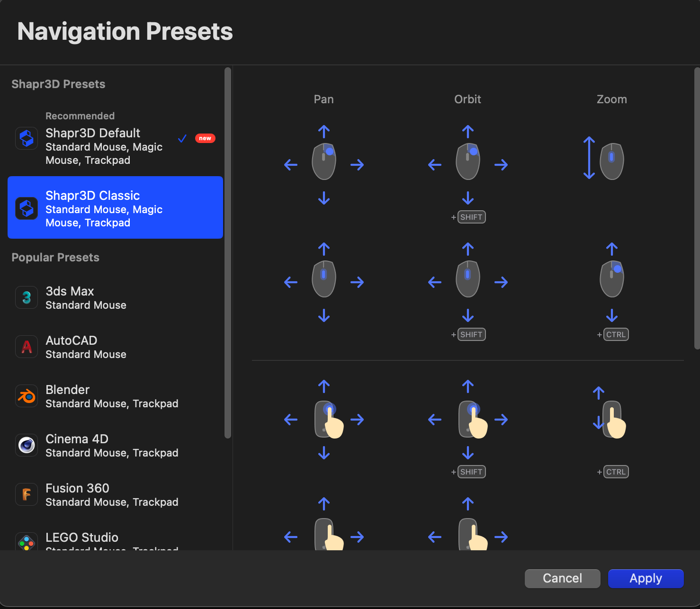The width and height of the screenshot is (700, 609).
Task: Click the Pan column header
Action: pos(323,99)
